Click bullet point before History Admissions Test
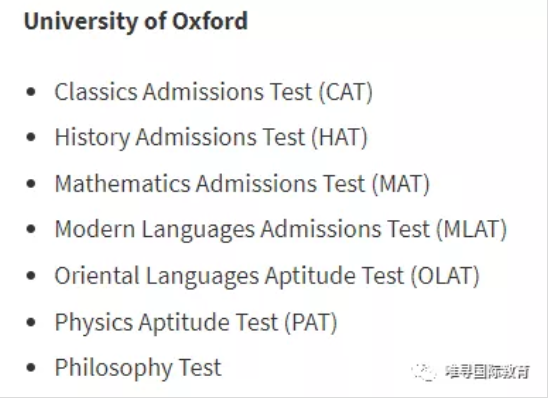Image resolution: width=548 pixels, height=398 pixels. click(31, 137)
